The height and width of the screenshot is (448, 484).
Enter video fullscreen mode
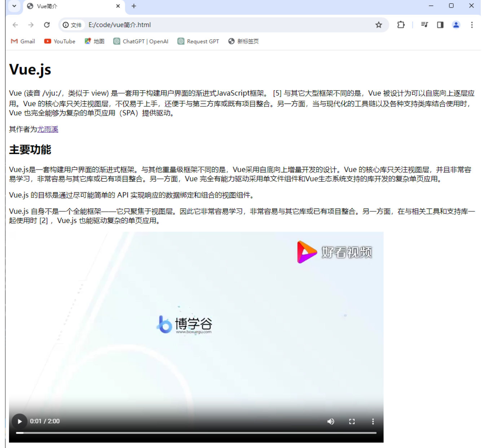pyautogui.click(x=352, y=421)
